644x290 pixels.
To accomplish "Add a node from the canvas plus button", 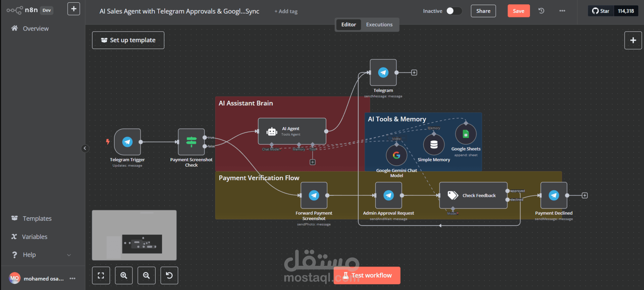I will click(633, 40).
